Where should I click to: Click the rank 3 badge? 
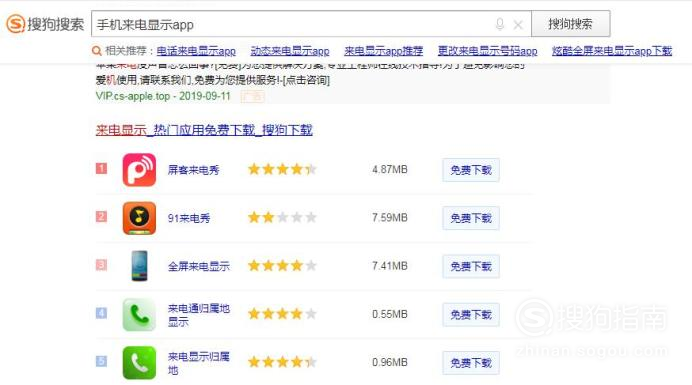coord(102,265)
